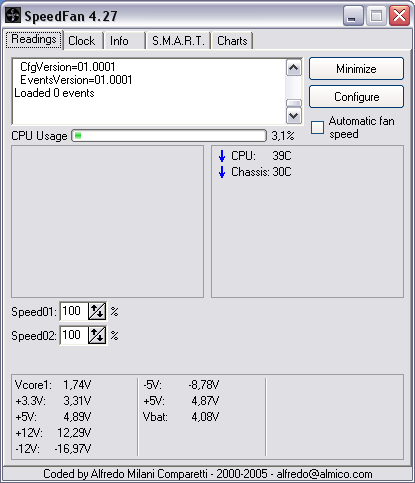Click the log scroll down arrow
Screen dimensions: 415x483
294,116
